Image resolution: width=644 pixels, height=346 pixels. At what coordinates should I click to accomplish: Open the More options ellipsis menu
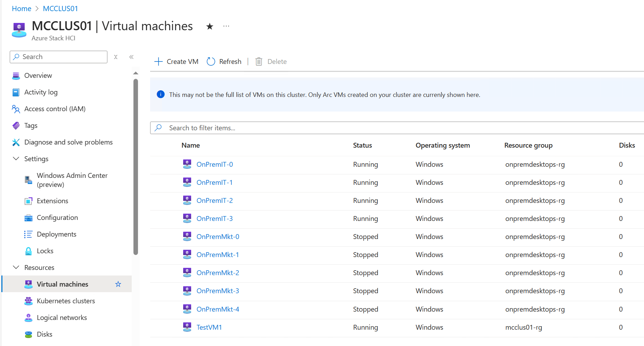tap(226, 26)
